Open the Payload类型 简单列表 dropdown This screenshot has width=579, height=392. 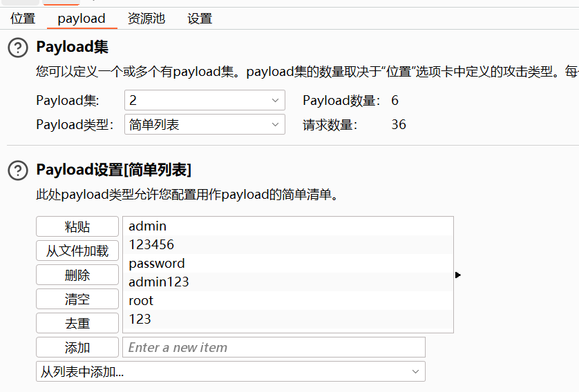[205, 125]
